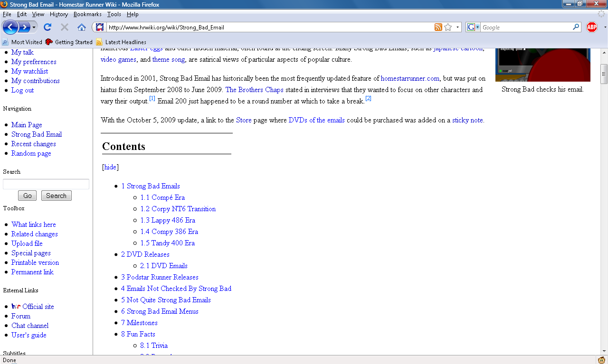Hide the Contents table with hide link
608x364 pixels.
pos(110,167)
